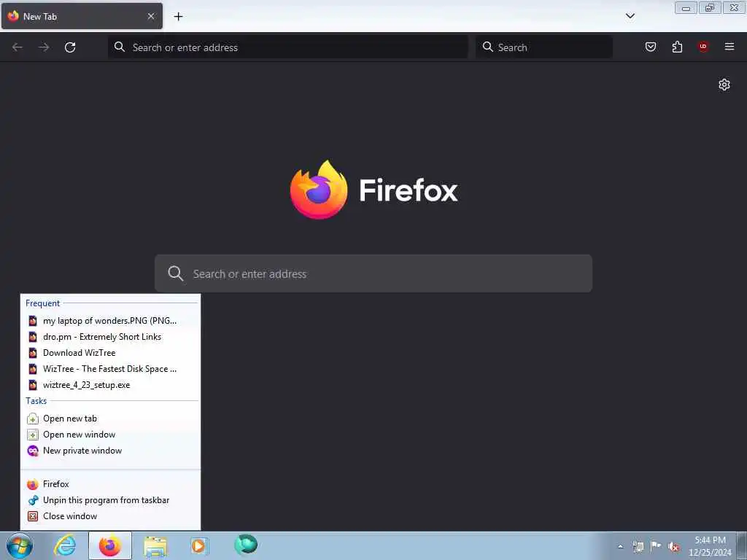The image size is (747, 560).
Task: Click the forward navigation arrow
Action: (44, 47)
